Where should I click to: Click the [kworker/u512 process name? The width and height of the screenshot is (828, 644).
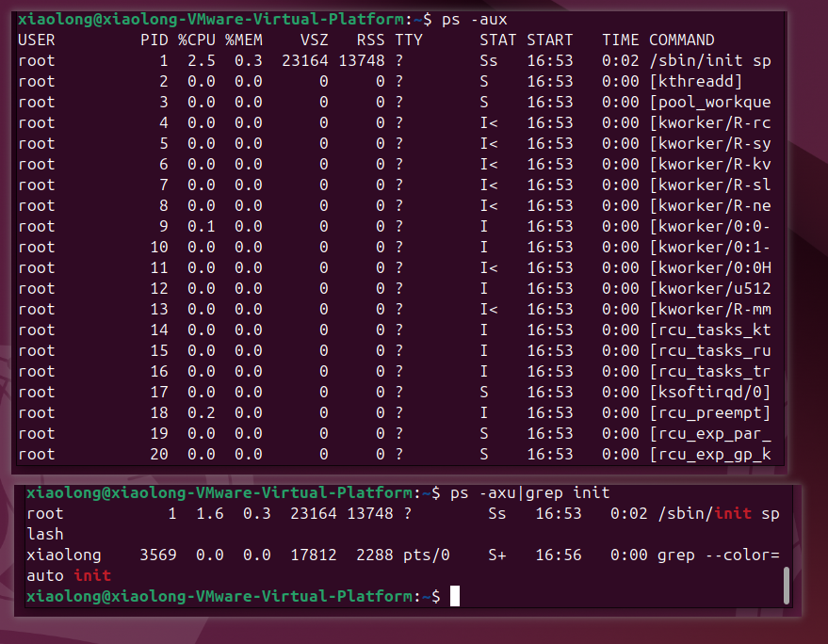tap(710, 288)
